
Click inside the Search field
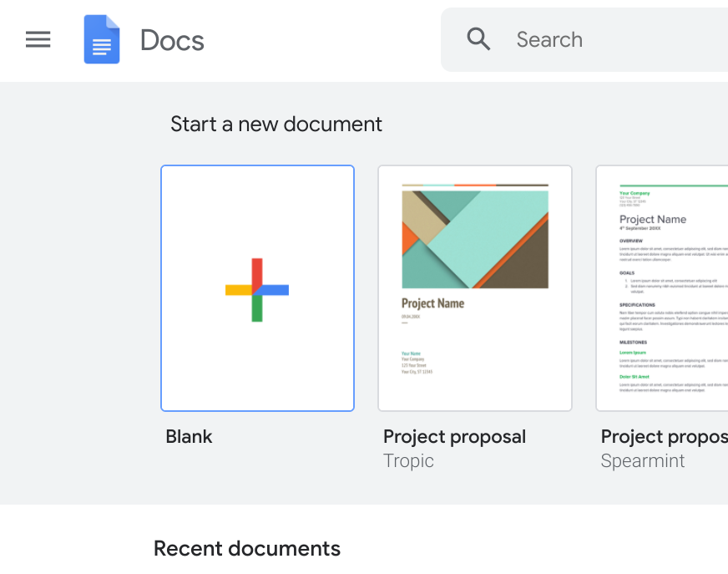(x=584, y=38)
